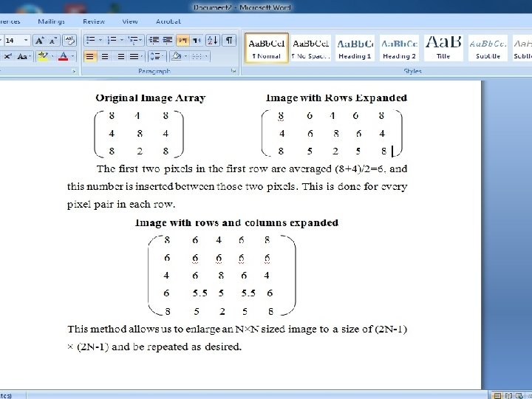This screenshot has width=532, height=399.
Task: Click the text 'and be repeated as desired.'
Action: [176, 347]
